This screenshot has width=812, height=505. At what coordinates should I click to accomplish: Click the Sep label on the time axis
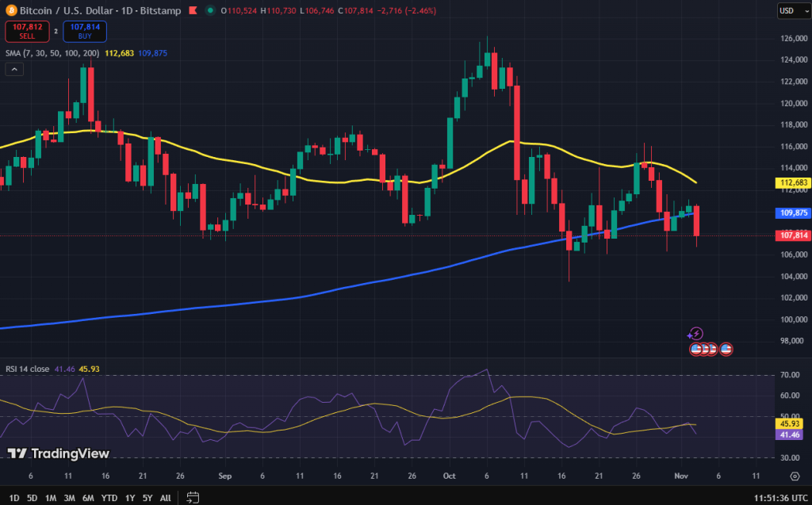[224, 476]
